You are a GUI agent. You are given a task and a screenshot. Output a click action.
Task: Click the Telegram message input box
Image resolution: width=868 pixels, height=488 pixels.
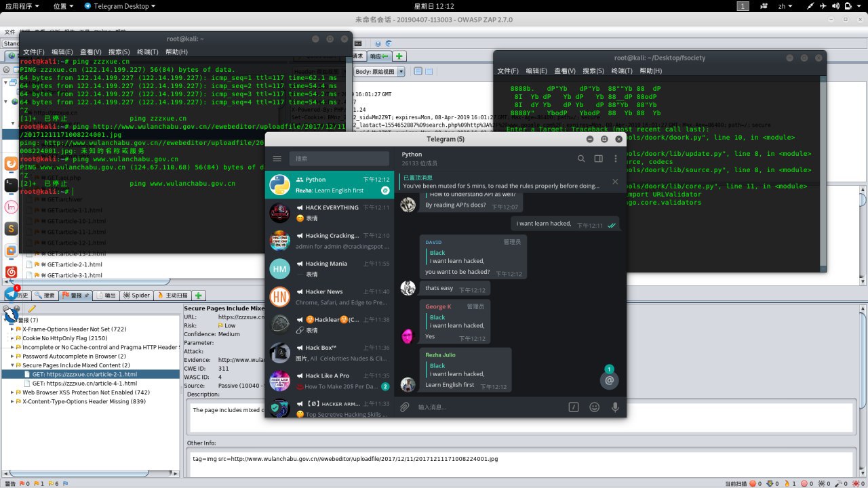click(x=488, y=407)
